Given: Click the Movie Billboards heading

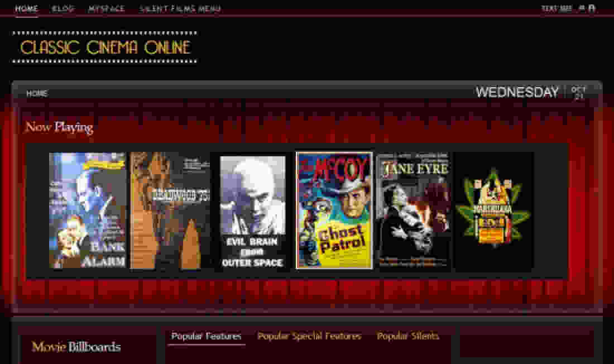Looking at the screenshot, I should tap(76, 347).
